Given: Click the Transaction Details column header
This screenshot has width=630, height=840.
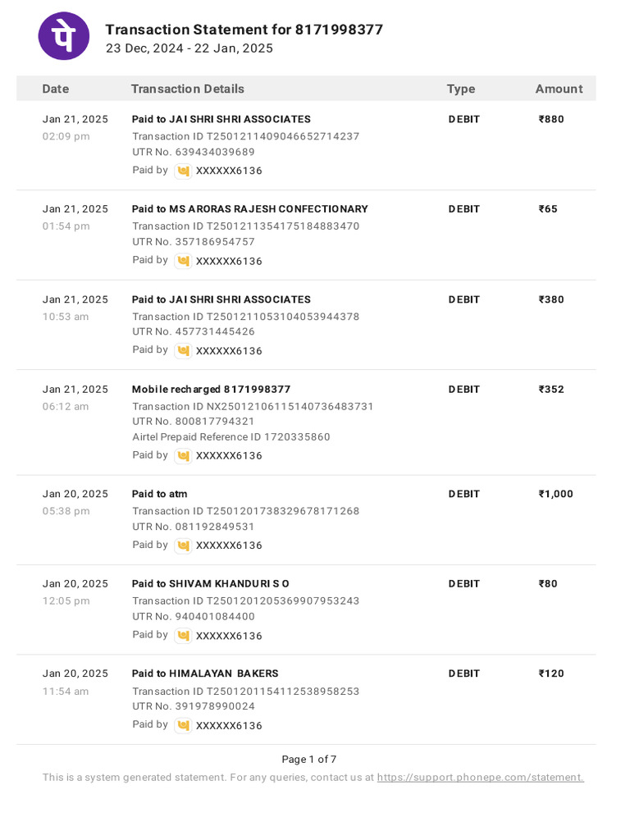Looking at the screenshot, I should coord(187,89).
